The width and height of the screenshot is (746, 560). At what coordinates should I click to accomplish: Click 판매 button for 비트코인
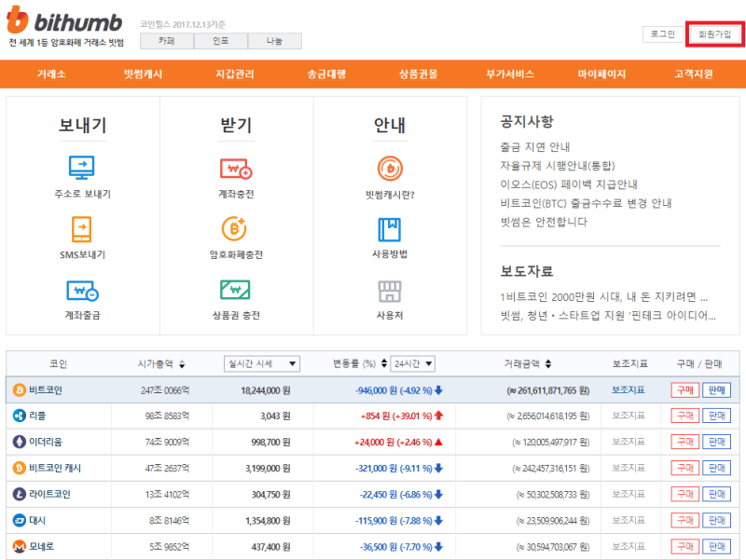click(716, 390)
